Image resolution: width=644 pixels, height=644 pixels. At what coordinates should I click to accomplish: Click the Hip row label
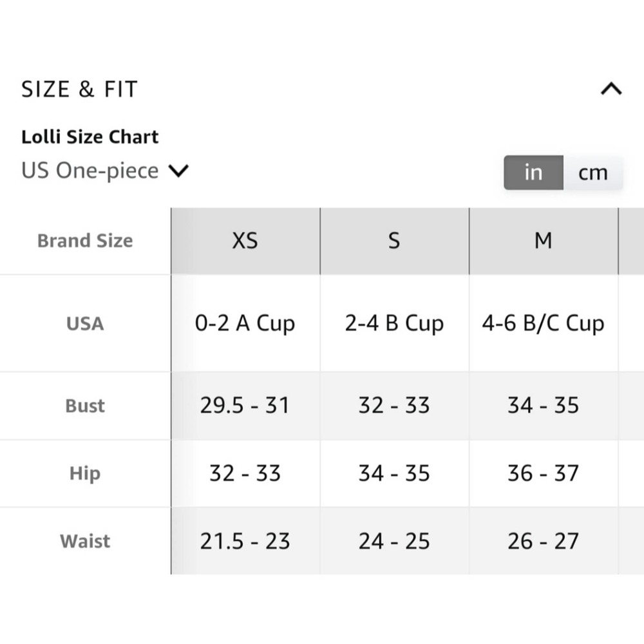[85, 473]
